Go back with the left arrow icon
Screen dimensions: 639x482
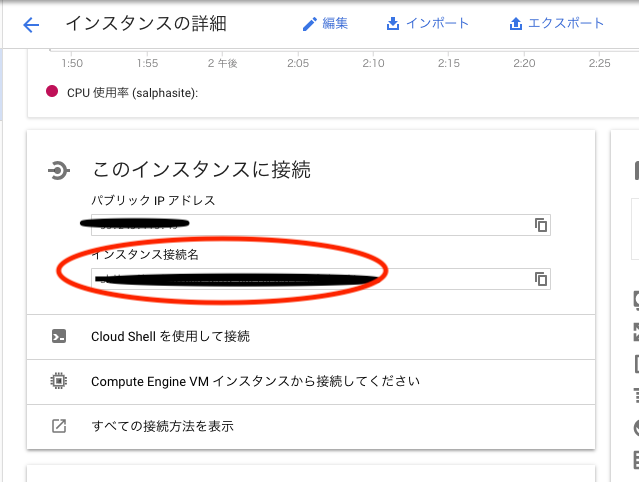click(31, 25)
